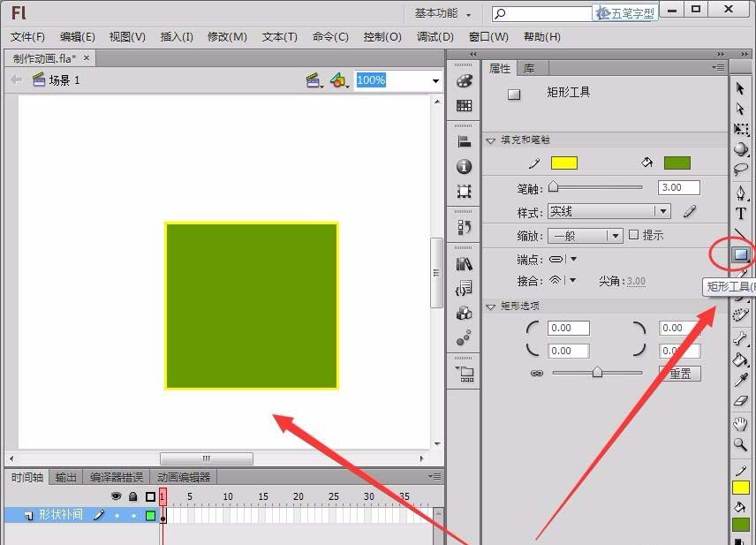
Task: Click the 重置 reset button
Action: (680, 374)
